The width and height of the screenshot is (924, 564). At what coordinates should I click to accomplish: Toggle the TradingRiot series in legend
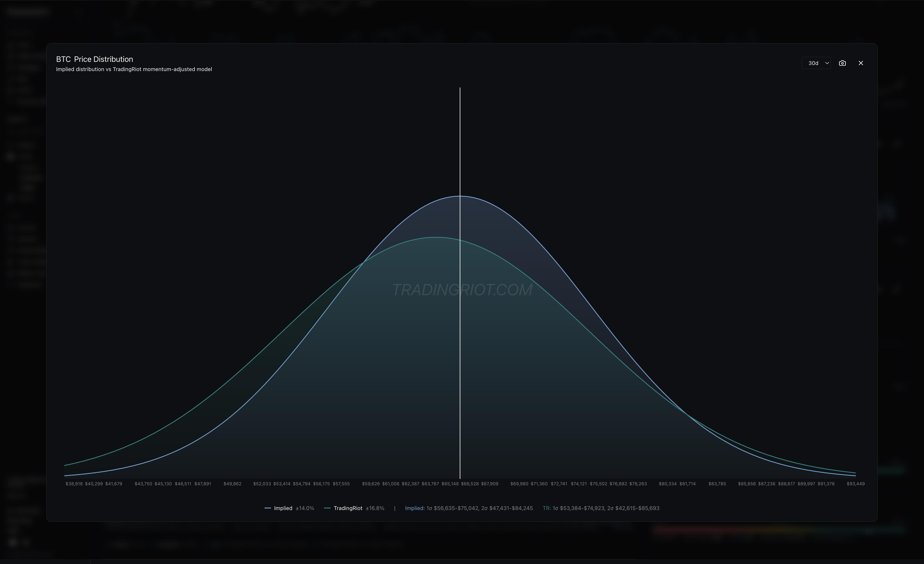click(x=348, y=508)
